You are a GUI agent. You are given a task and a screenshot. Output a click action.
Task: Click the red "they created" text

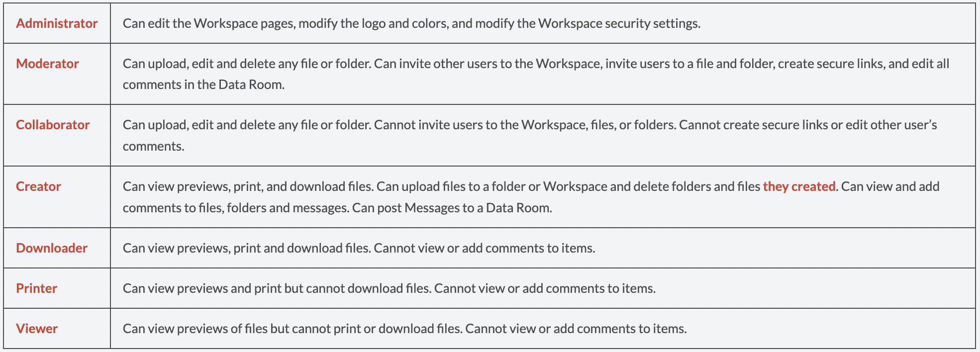(x=799, y=186)
